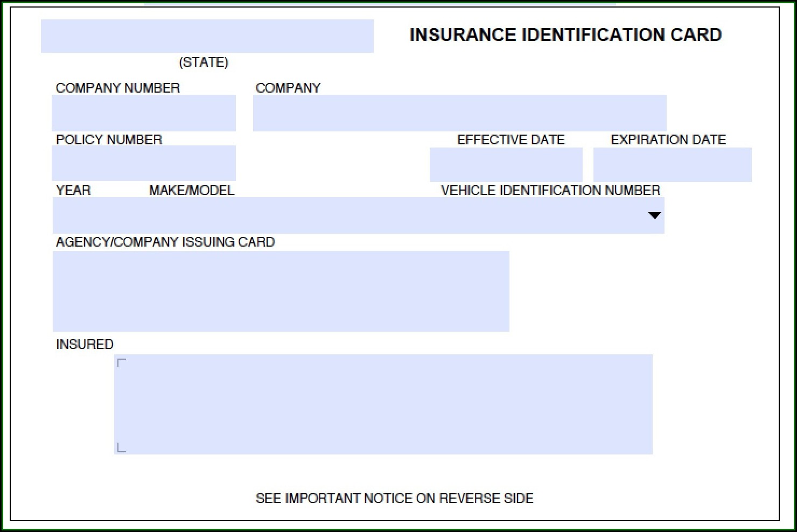
Task: Click the See Important Notice text
Action: click(394, 498)
